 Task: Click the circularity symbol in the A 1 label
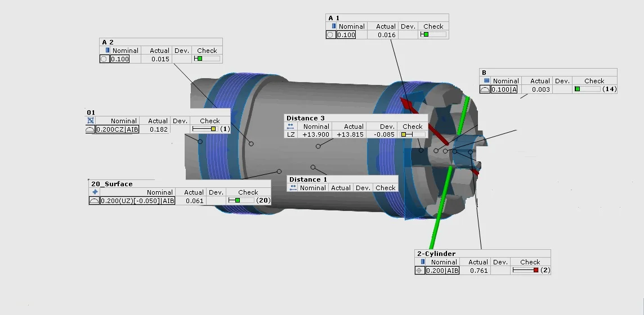coord(330,35)
